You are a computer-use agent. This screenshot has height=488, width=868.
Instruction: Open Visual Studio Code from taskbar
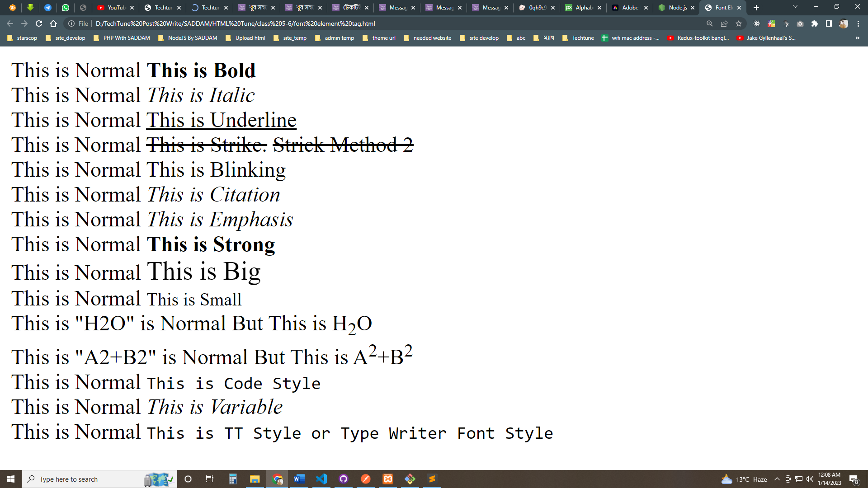321,479
